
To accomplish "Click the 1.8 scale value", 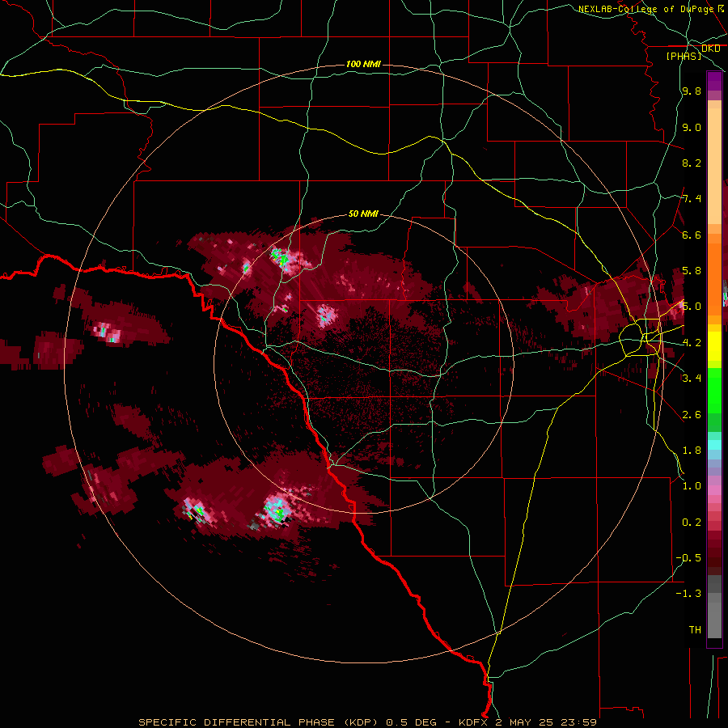I will coord(692,450).
